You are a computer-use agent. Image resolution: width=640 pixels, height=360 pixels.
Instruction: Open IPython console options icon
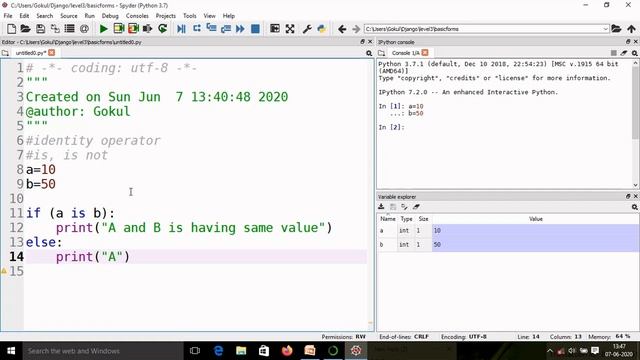click(x=635, y=53)
